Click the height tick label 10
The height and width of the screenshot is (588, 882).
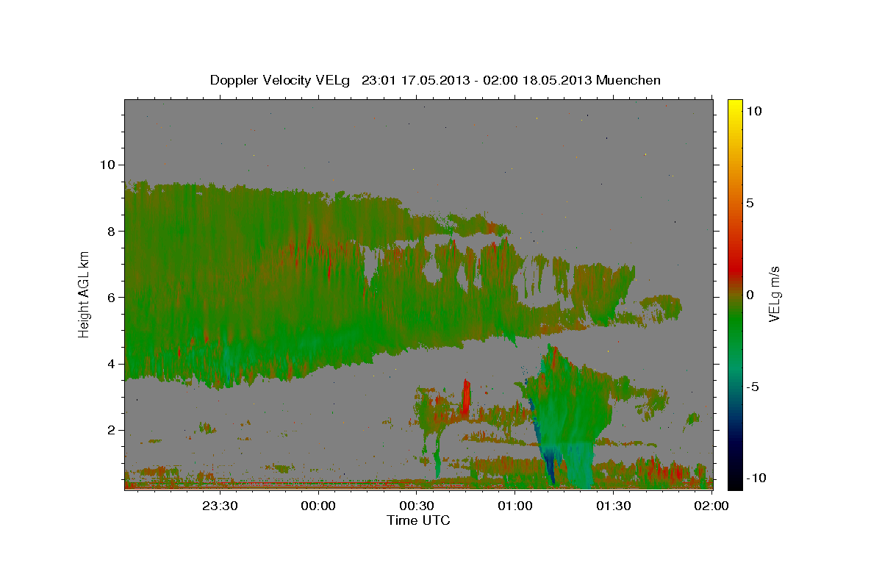click(x=109, y=165)
